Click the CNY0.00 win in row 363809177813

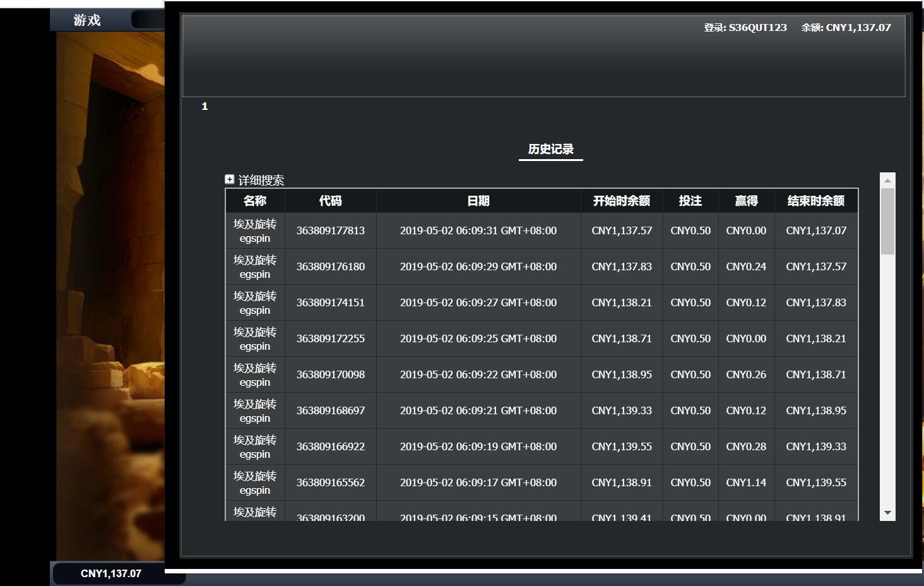click(746, 230)
